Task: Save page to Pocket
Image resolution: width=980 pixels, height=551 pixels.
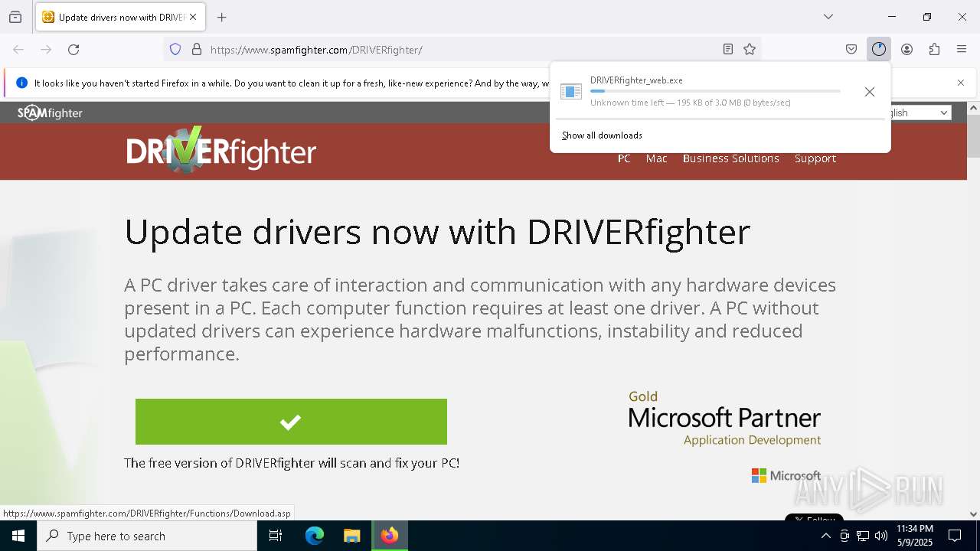Action: tap(851, 50)
